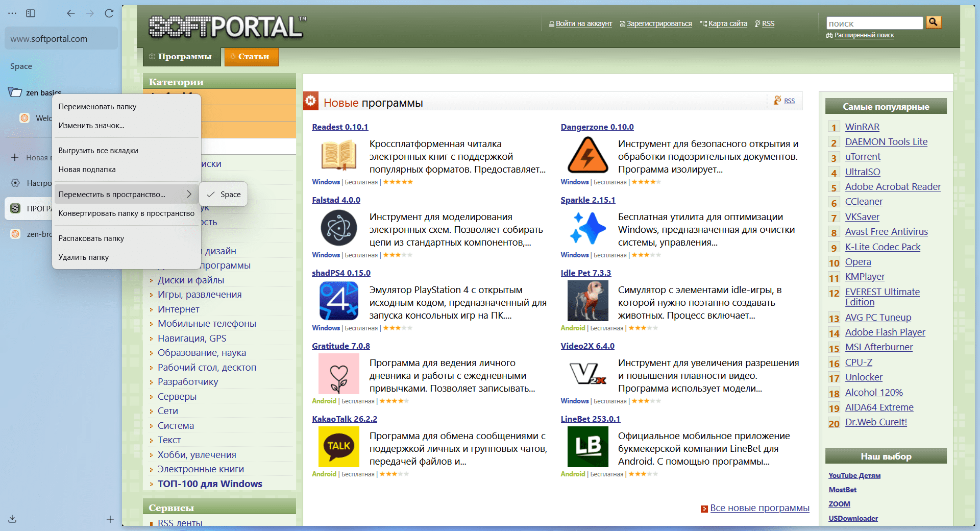Choose Изменить значок… from context menu
This screenshot has width=980, height=531.
point(126,126)
